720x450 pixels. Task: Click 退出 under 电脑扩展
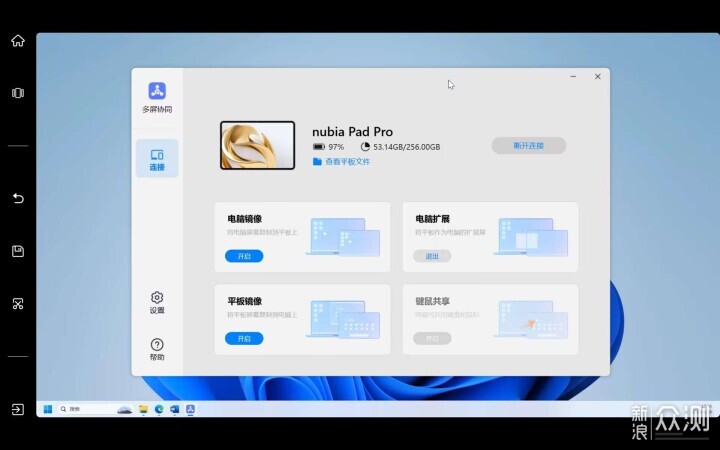pos(432,256)
